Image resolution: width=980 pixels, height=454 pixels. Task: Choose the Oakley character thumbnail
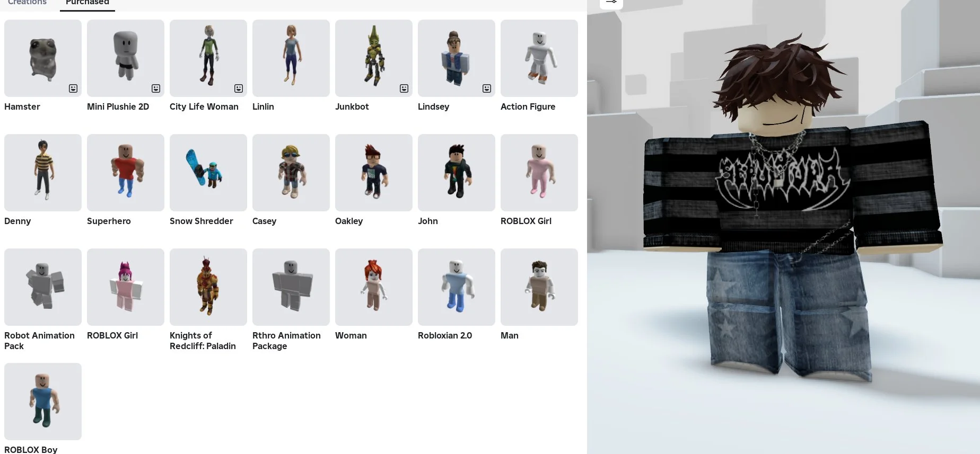click(373, 173)
